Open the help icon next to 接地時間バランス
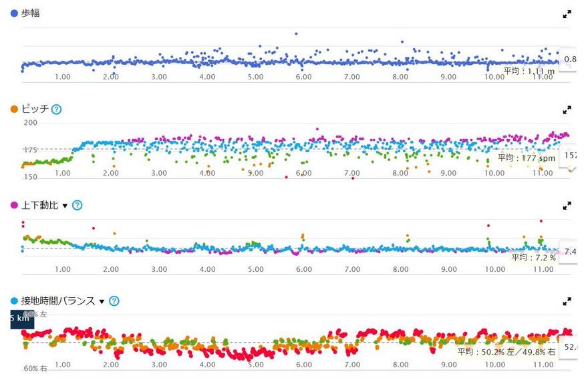Image resolution: width=588 pixels, height=380 pixels. pyautogui.click(x=114, y=301)
